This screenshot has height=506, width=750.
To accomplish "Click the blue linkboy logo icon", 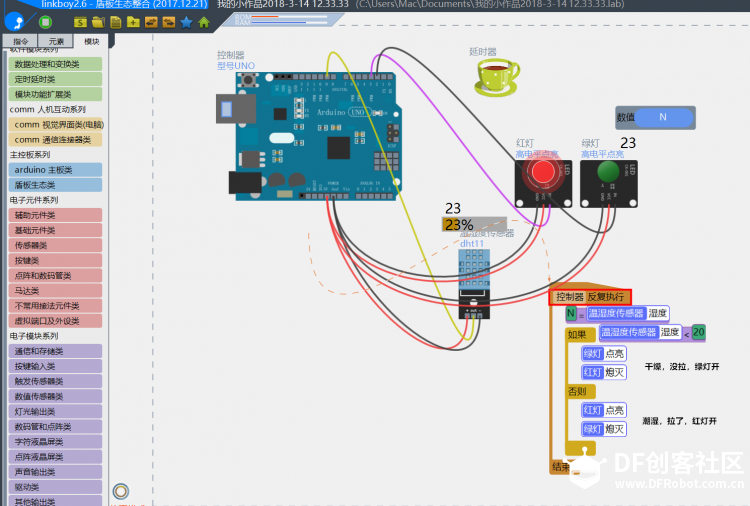I will pyautogui.click(x=14, y=22).
